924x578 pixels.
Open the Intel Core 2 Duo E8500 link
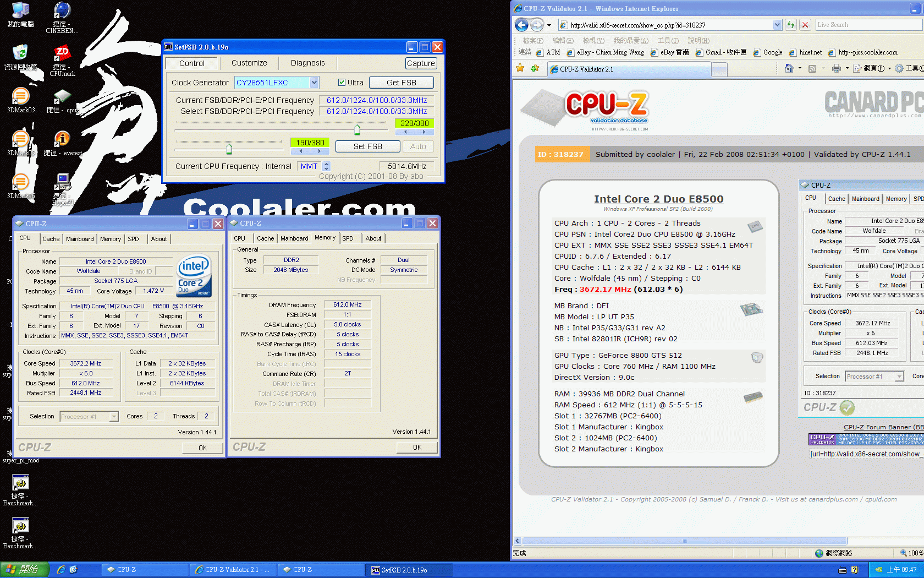(658, 199)
